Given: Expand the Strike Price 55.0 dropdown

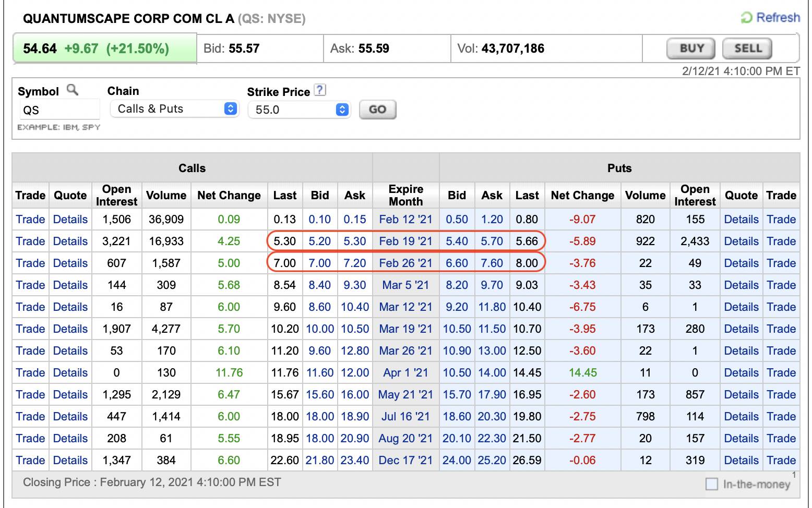Looking at the screenshot, I should [x=299, y=110].
